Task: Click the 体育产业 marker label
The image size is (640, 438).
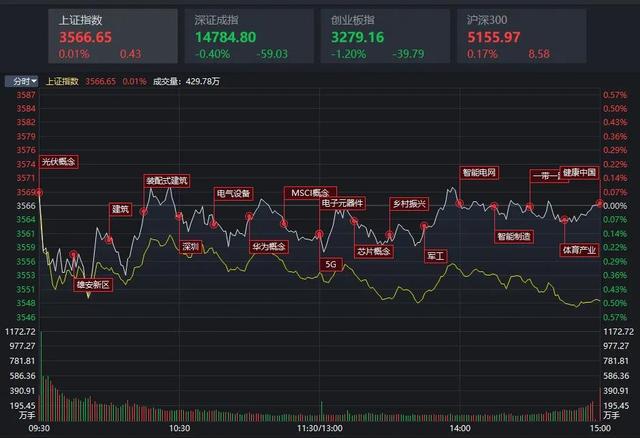Action: tap(578, 249)
